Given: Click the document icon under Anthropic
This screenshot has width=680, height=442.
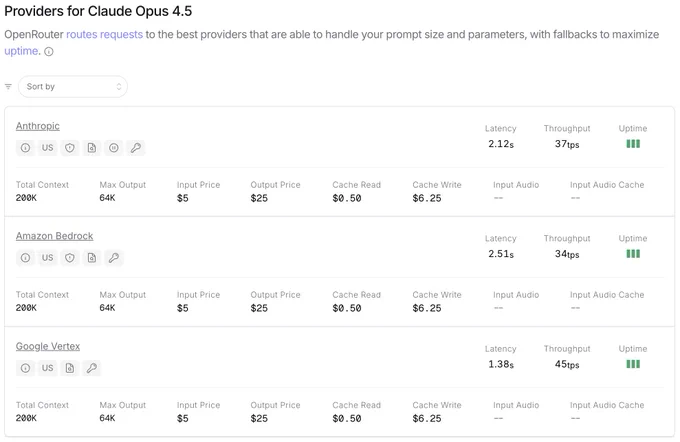Looking at the screenshot, I should coord(92,148).
